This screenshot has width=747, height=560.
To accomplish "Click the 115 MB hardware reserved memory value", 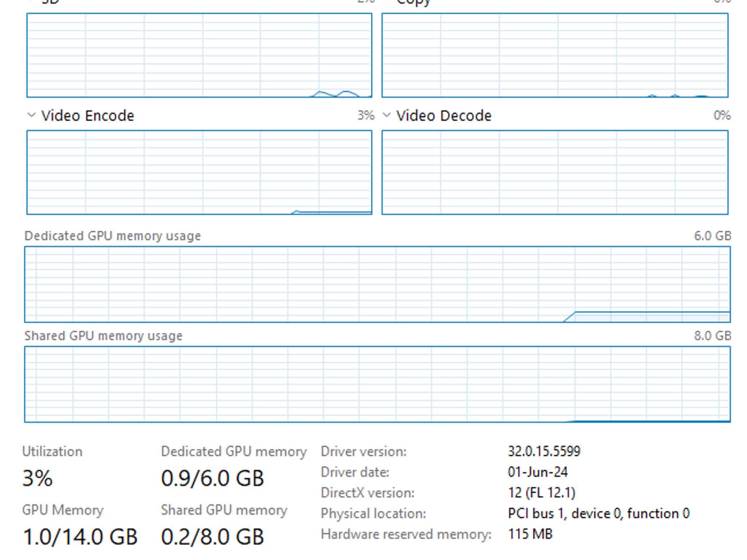I will (530, 534).
